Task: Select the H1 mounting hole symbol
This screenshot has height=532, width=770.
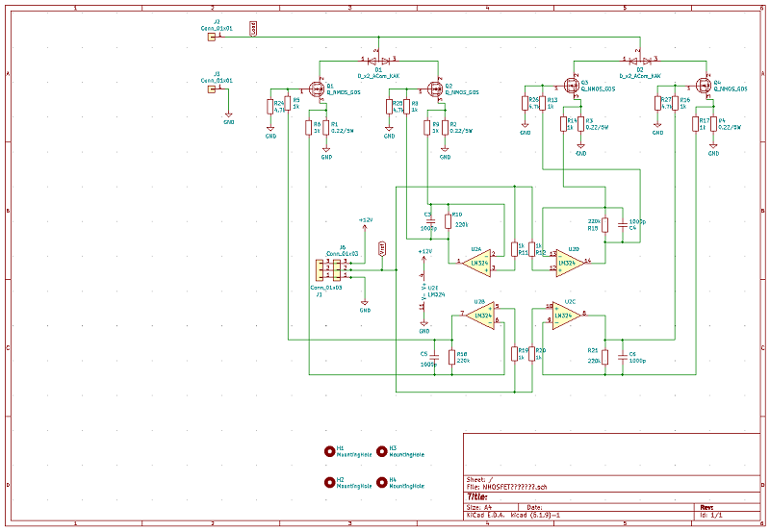Action: (329, 449)
